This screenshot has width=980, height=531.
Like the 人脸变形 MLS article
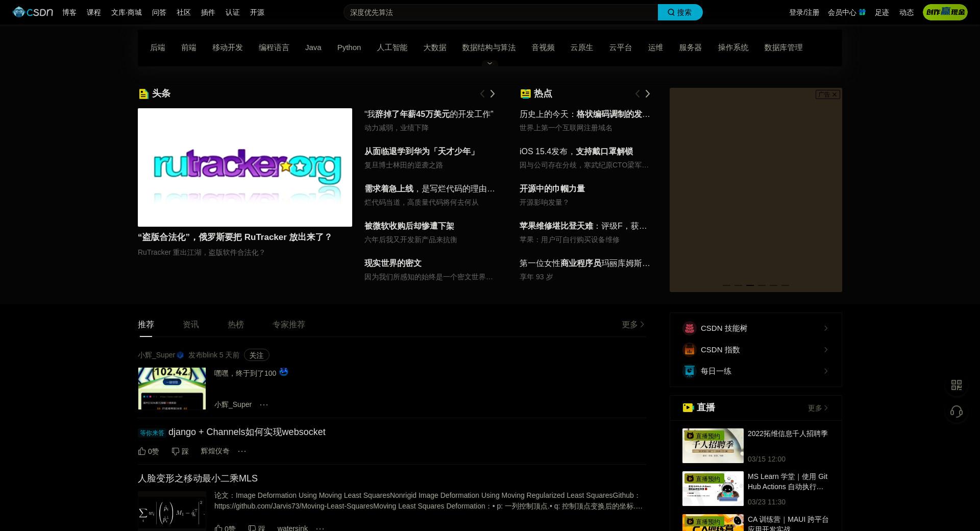coord(225,528)
